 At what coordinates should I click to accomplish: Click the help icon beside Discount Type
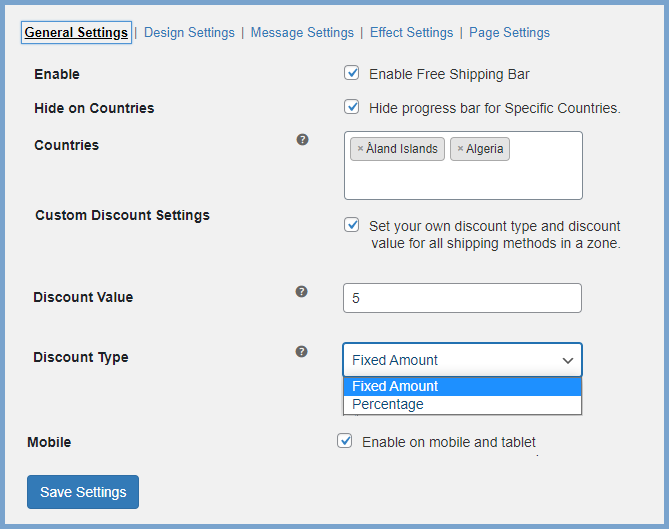coord(302,352)
